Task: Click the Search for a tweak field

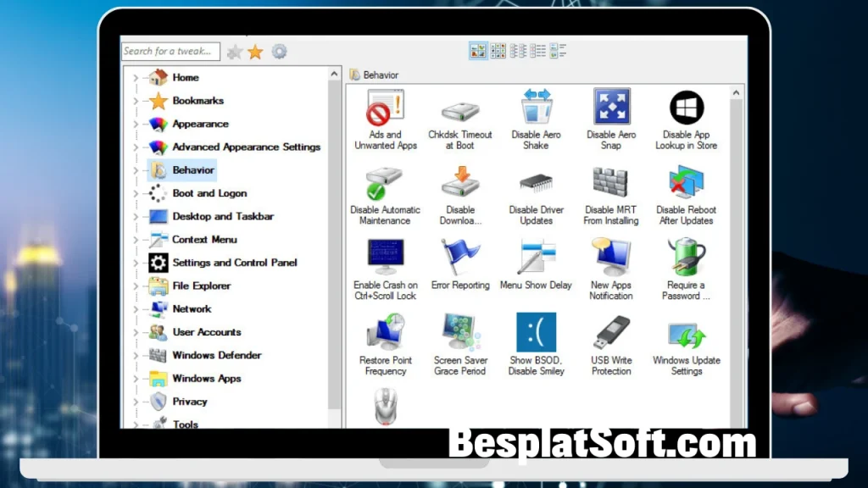Action: pyautogui.click(x=170, y=51)
